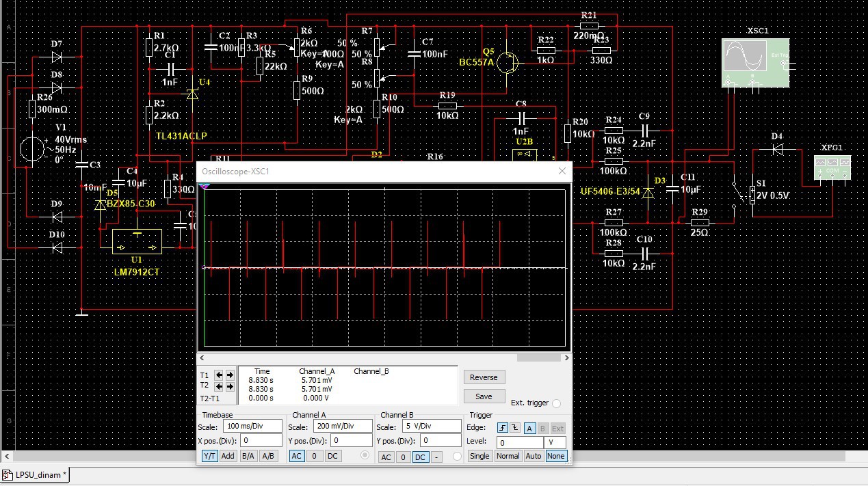The image size is (868, 486).
Task: Open the LPSU_dinam schematic tab
Action: [x=36, y=474]
